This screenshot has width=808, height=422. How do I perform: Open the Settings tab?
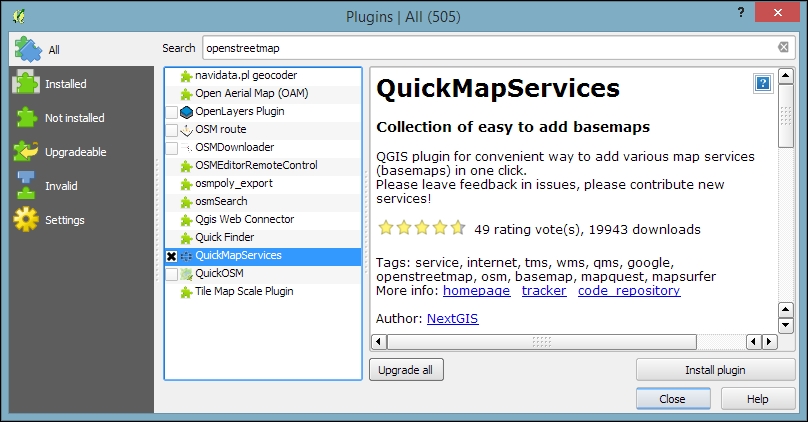coord(81,220)
